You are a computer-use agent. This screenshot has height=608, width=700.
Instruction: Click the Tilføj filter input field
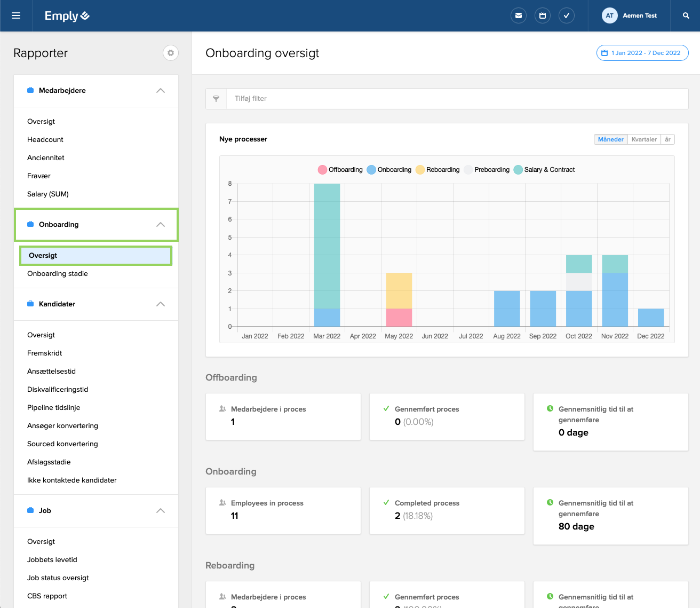pos(457,99)
